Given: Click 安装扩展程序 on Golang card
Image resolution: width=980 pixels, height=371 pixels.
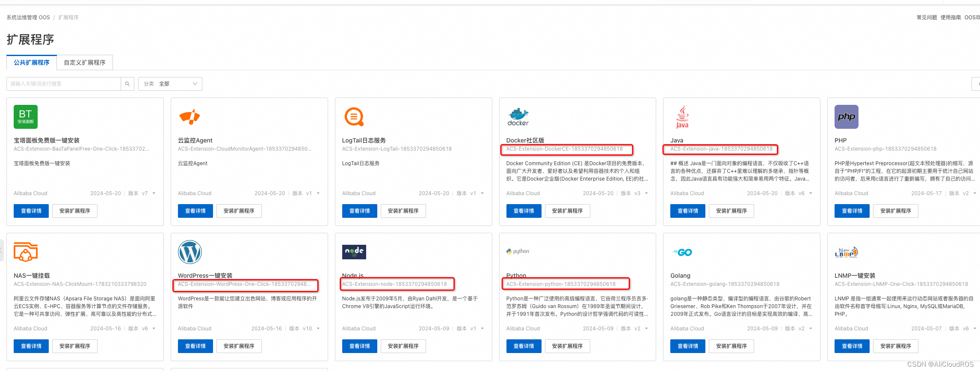Looking at the screenshot, I should 731,346.
